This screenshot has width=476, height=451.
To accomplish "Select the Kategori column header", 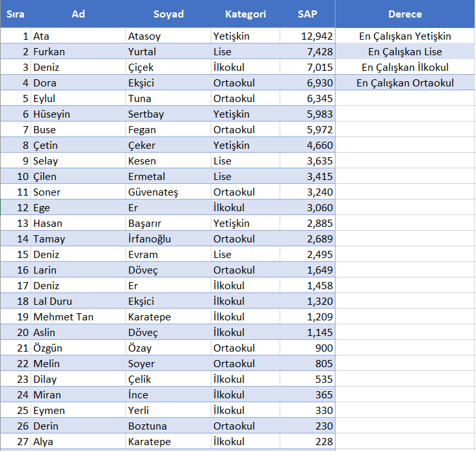I will 245,14.
